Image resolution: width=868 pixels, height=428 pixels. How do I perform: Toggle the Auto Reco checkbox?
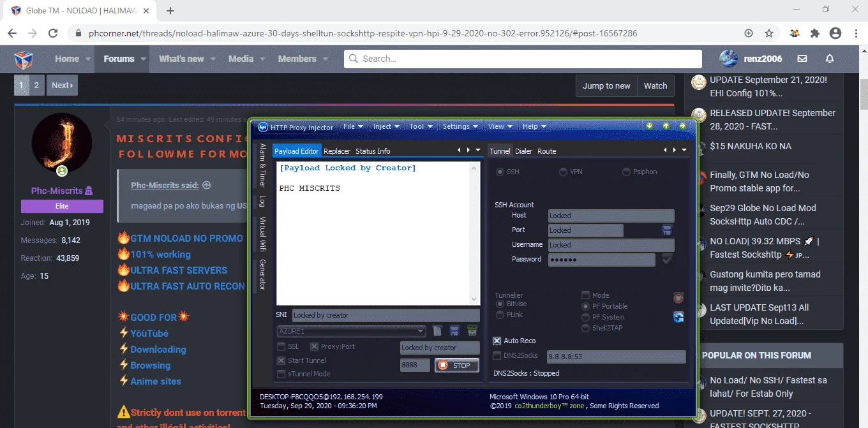(497, 341)
